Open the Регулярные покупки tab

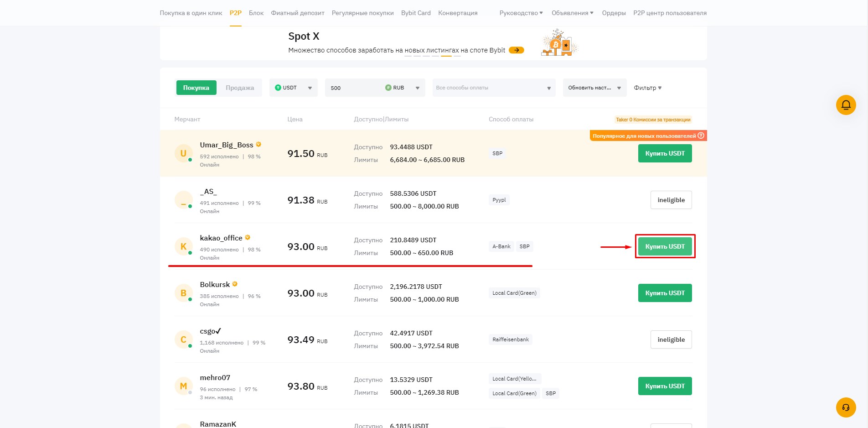(x=363, y=13)
